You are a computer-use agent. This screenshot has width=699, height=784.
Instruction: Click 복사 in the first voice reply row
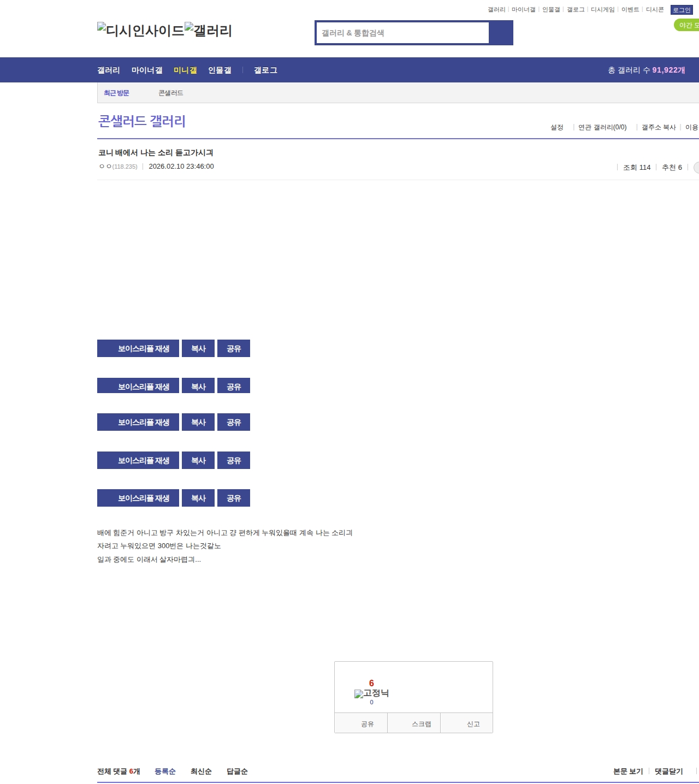click(x=198, y=348)
